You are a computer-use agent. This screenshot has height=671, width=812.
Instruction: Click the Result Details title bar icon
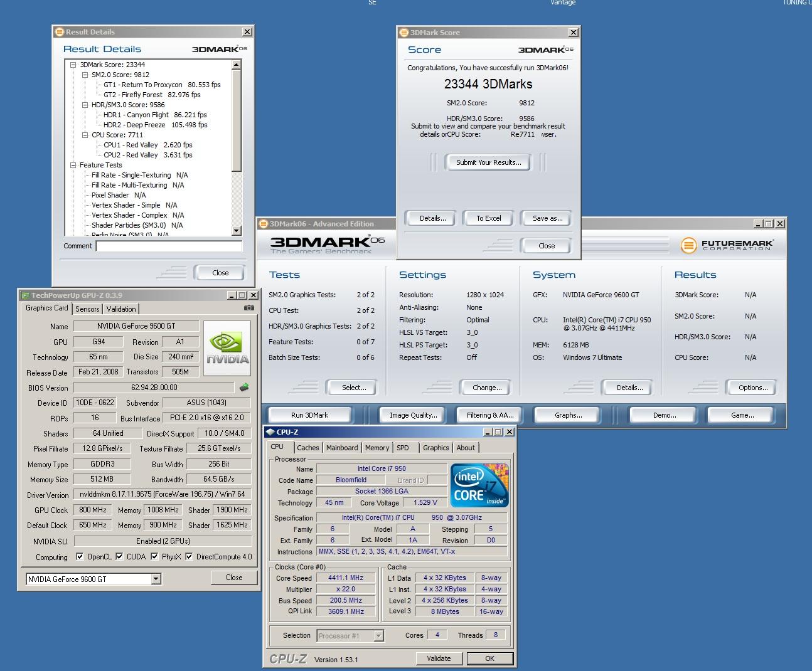60,32
